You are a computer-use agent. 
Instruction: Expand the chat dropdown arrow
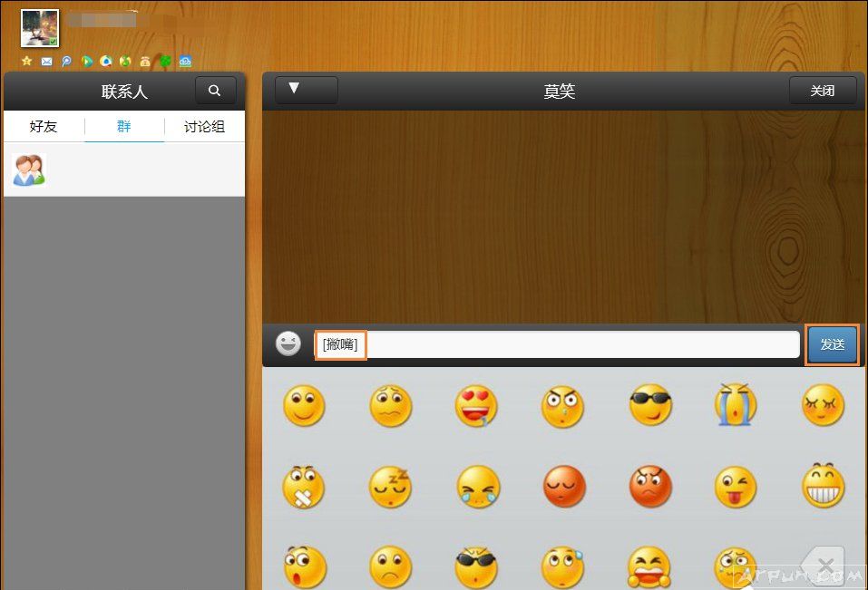tap(306, 90)
